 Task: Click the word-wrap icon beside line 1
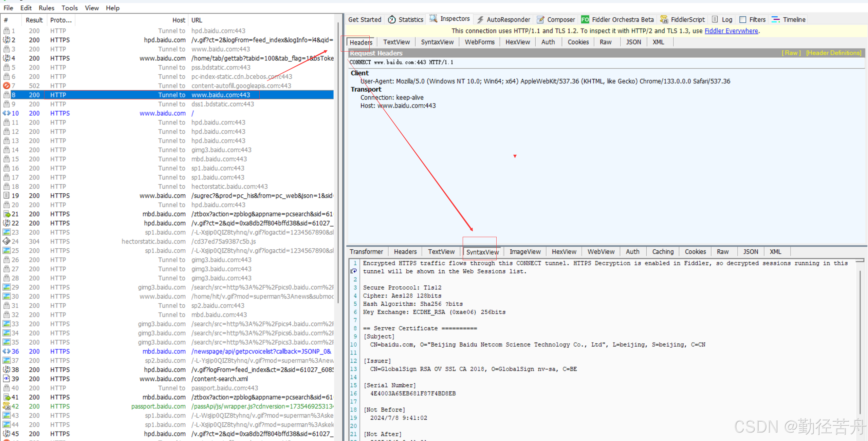[353, 271]
